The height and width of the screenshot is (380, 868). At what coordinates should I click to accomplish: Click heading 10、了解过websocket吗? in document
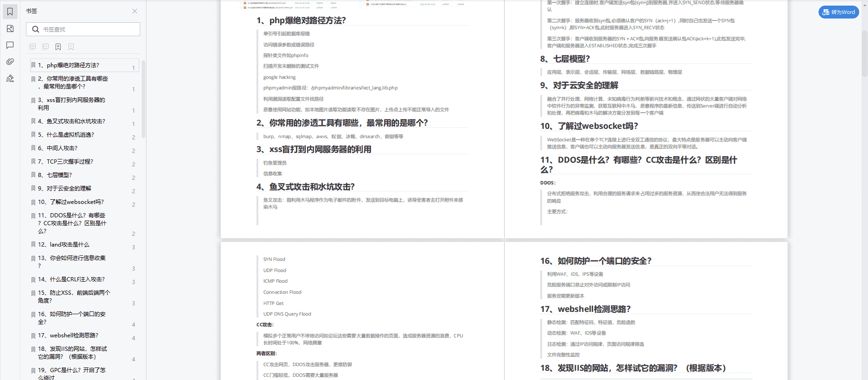coord(589,126)
